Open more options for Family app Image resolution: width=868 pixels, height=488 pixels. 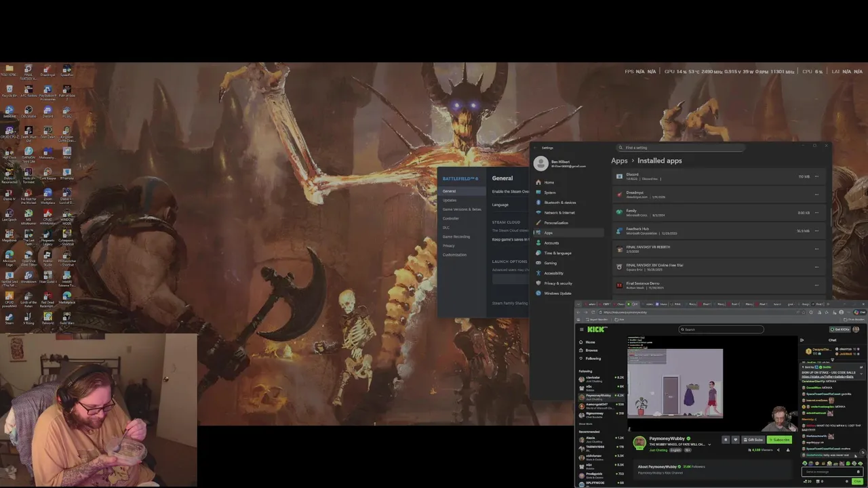pyautogui.click(x=816, y=213)
